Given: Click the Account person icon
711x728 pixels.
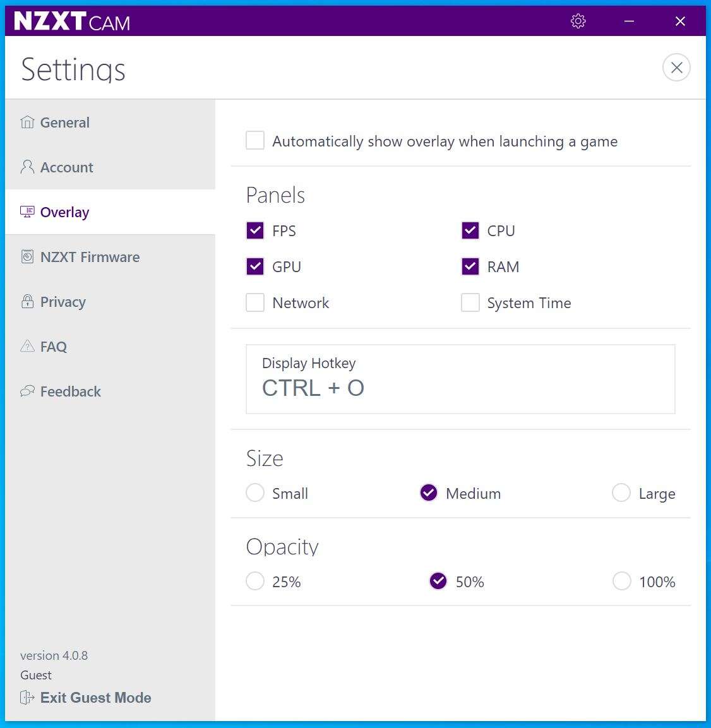Looking at the screenshot, I should point(27,167).
